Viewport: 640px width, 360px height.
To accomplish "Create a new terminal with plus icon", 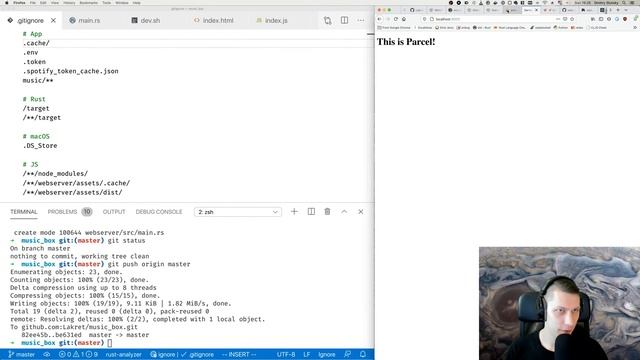I will pyautogui.click(x=294, y=212).
